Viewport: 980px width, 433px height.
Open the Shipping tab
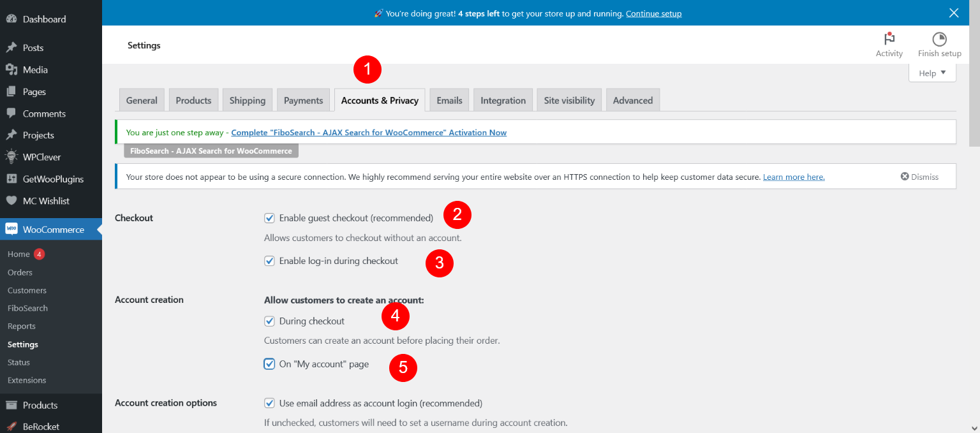248,100
